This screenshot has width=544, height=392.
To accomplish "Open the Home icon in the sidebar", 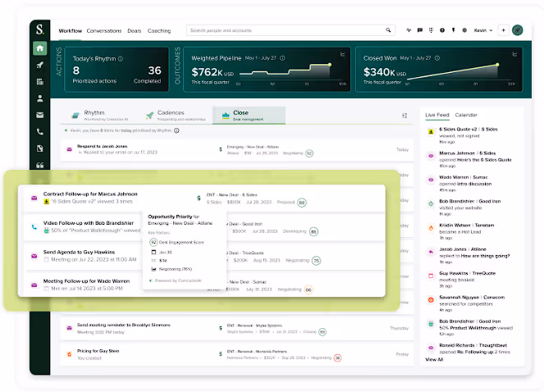I will point(40,48).
